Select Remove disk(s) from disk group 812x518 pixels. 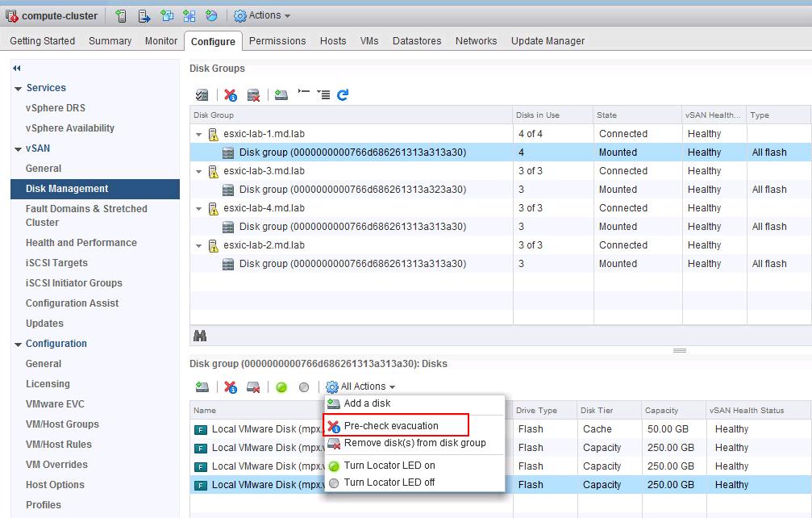pyautogui.click(x=414, y=443)
